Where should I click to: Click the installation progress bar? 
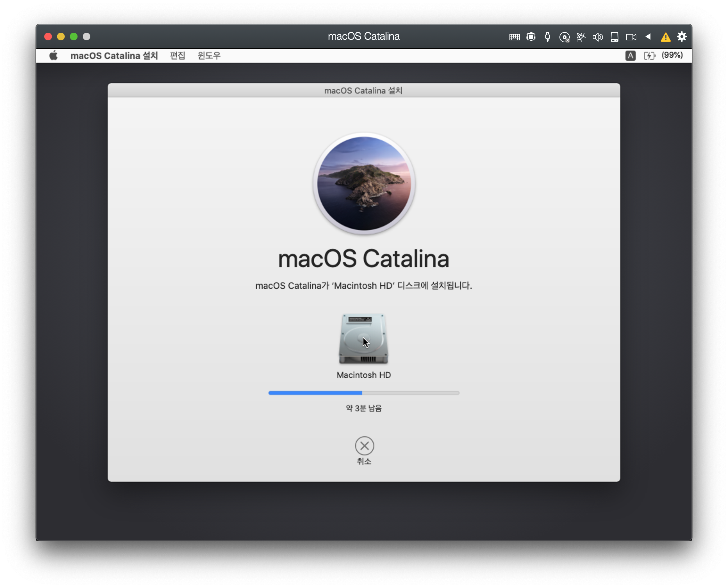(364, 393)
